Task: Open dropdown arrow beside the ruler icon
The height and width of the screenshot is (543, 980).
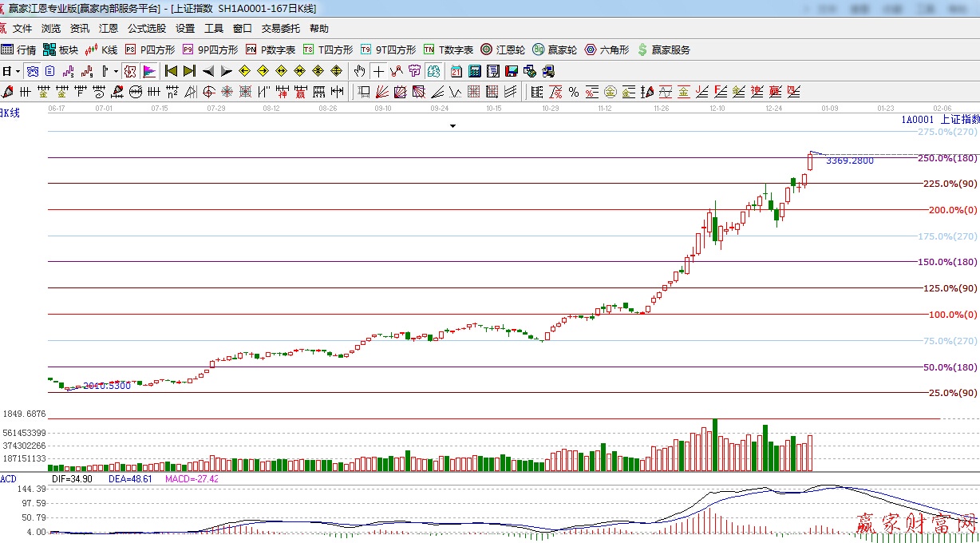Action: tap(116, 71)
